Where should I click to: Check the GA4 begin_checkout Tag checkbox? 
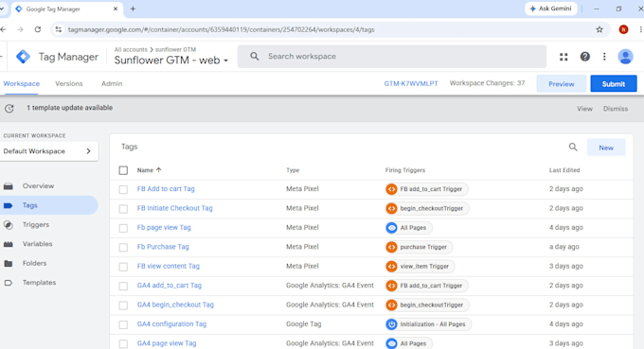[123, 305]
